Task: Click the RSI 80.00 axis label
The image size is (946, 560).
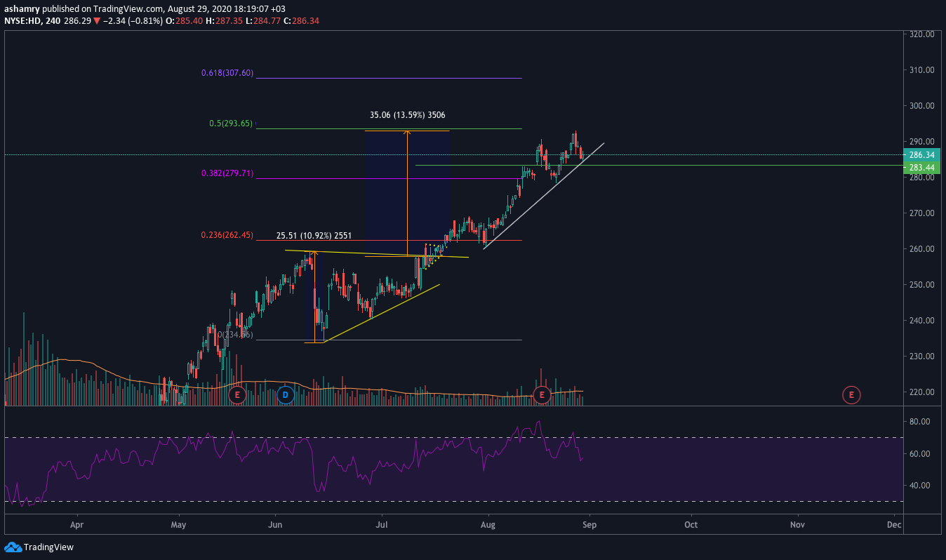Action: tap(919, 422)
